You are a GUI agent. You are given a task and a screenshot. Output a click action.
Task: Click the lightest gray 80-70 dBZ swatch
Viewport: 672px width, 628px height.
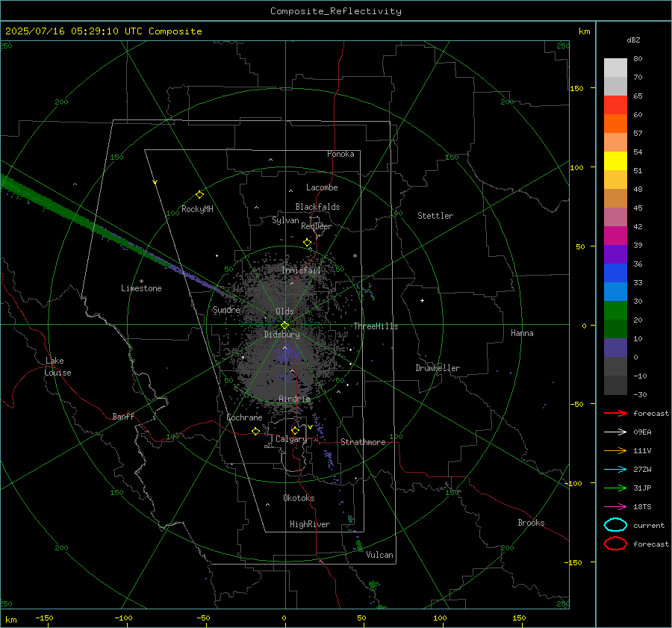(x=615, y=67)
